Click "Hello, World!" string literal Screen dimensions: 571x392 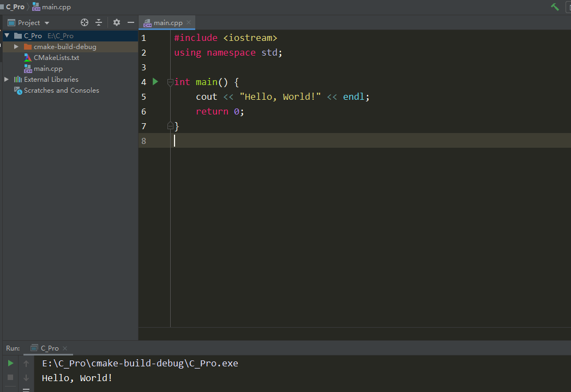click(280, 97)
